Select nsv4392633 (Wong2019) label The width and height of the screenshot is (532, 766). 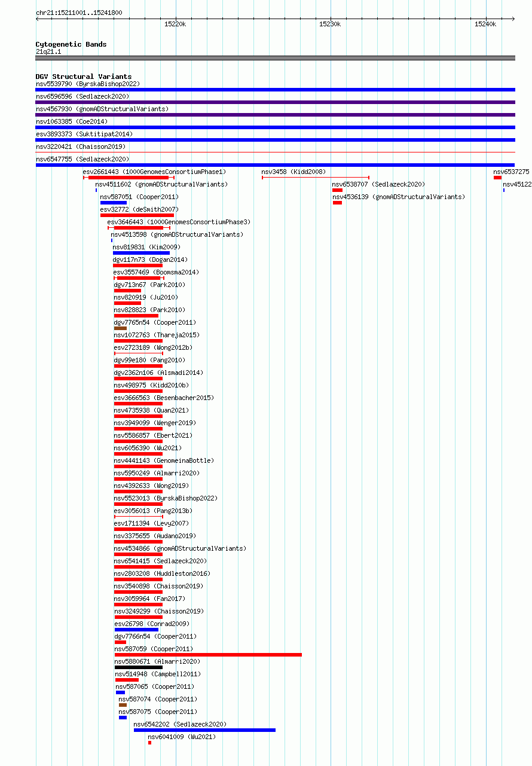coord(152,486)
